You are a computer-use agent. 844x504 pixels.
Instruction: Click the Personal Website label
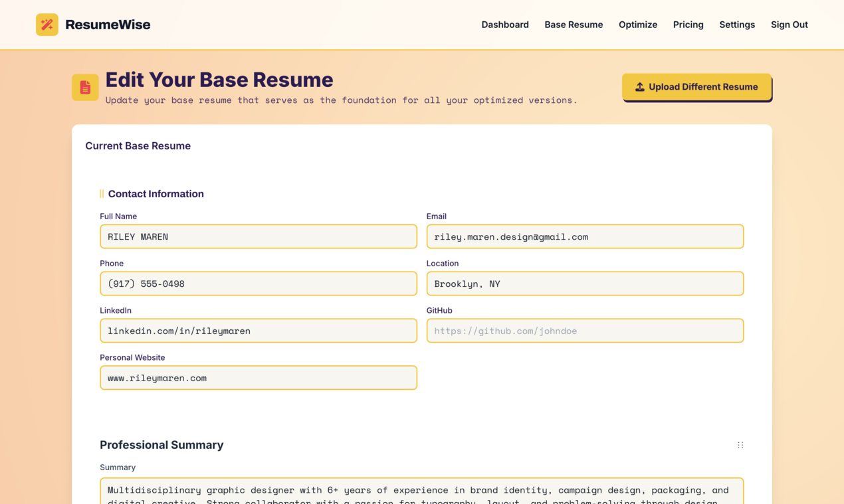132,358
